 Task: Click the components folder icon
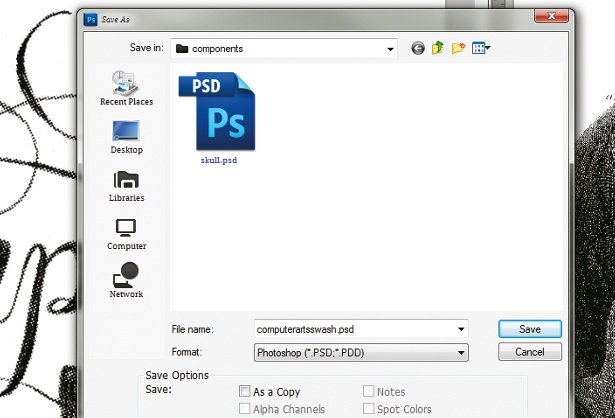click(182, 49)
